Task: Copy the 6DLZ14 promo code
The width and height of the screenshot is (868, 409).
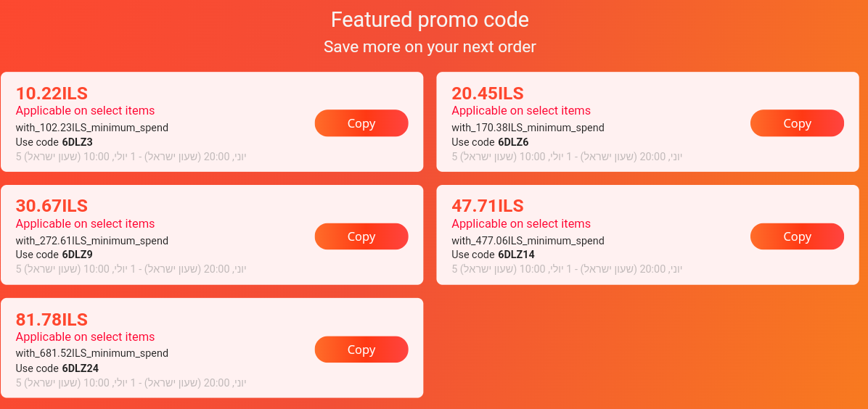Action: (797, 236)
